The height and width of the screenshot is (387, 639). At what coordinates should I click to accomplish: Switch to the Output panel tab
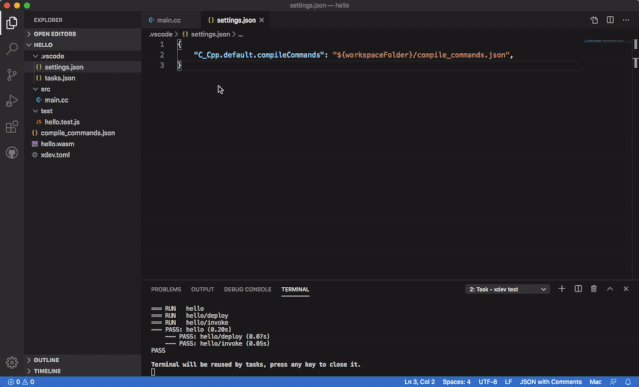[x=203, y=289]
